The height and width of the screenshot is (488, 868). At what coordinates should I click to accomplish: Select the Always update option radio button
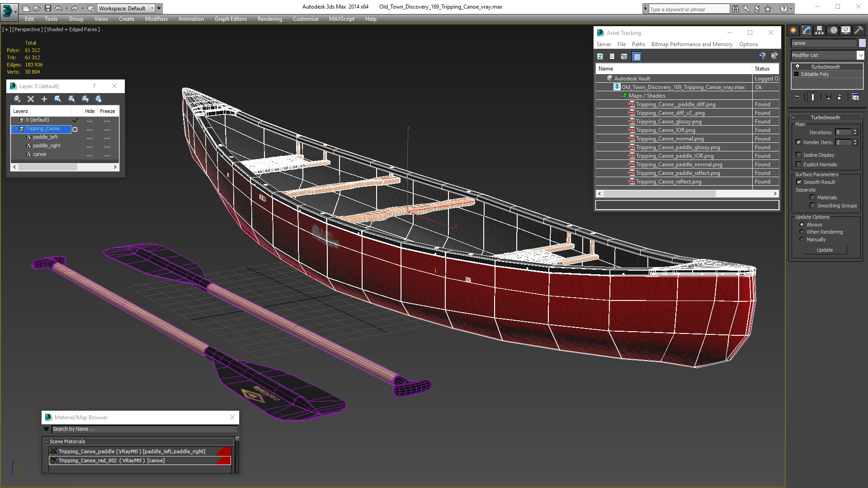point(802,225)
